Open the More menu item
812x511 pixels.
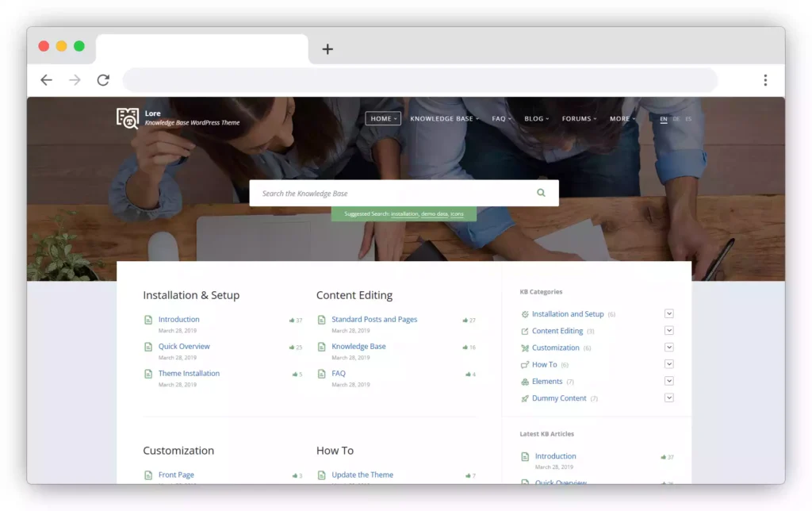622,119
